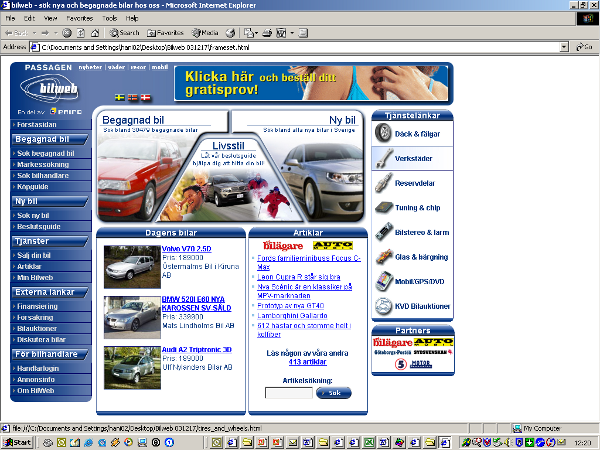Viewport: 600px width, 450px height.
Task: Expand the address bar dropdown arrow
Action: click(564, 47)
